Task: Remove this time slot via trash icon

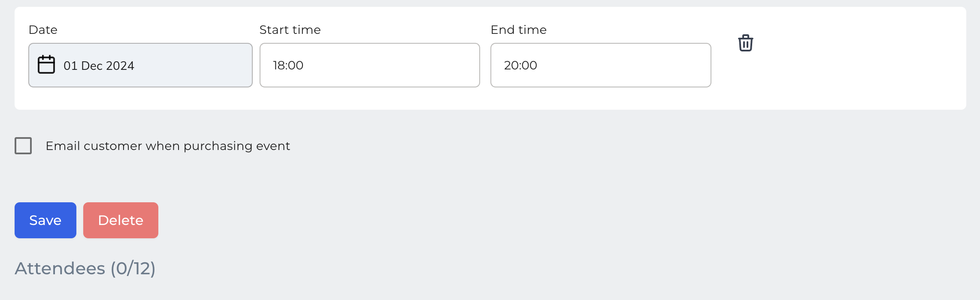Action: 746,43
